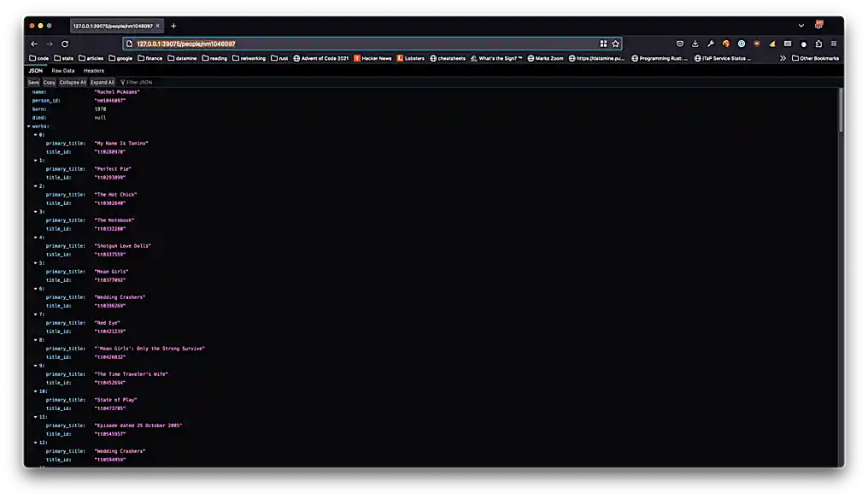Click the Save button in JSON viewer
Screen dimensions: 868x499
(x=33, y=82)
